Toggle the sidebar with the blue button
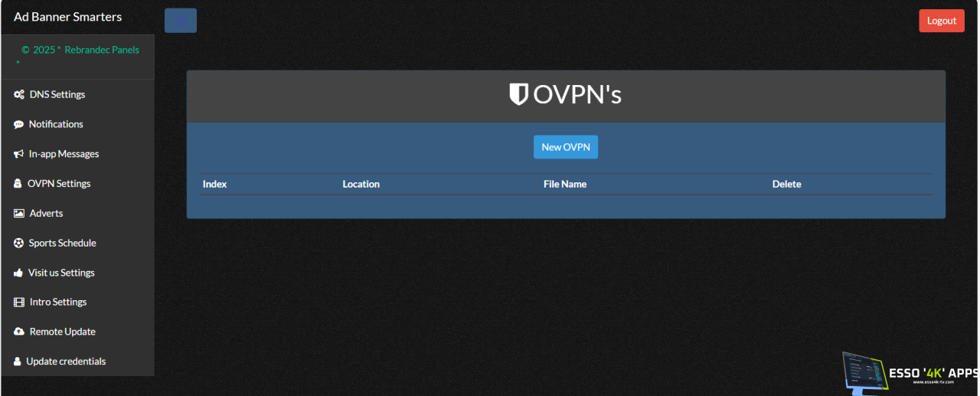This screenshot has width=980, height=396. pyautogui.click(x=181, y=21)
